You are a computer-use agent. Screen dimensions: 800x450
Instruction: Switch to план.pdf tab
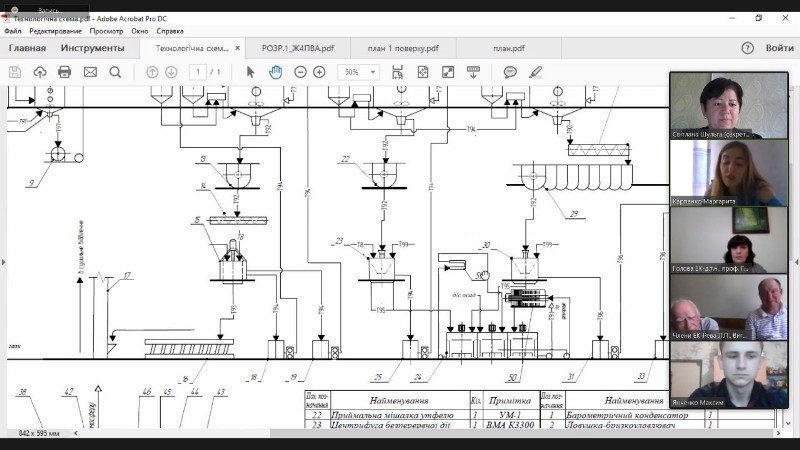(509, 48)
